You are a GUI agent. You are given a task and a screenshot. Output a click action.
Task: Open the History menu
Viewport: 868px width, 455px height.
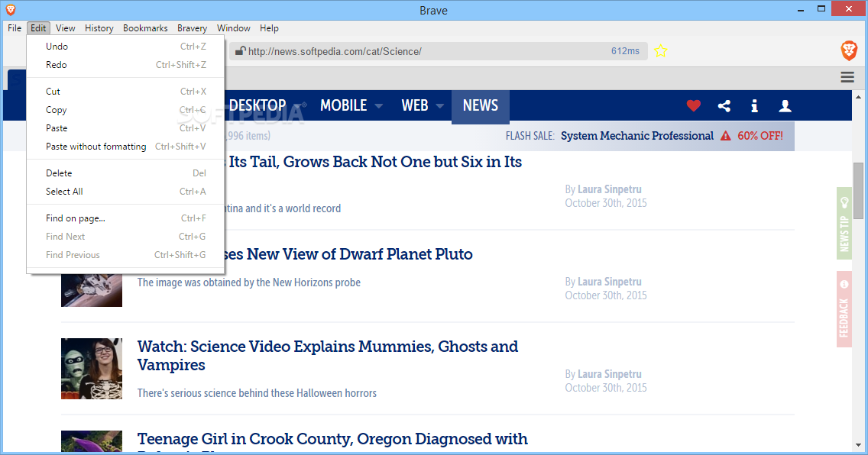tap(99, 27)
